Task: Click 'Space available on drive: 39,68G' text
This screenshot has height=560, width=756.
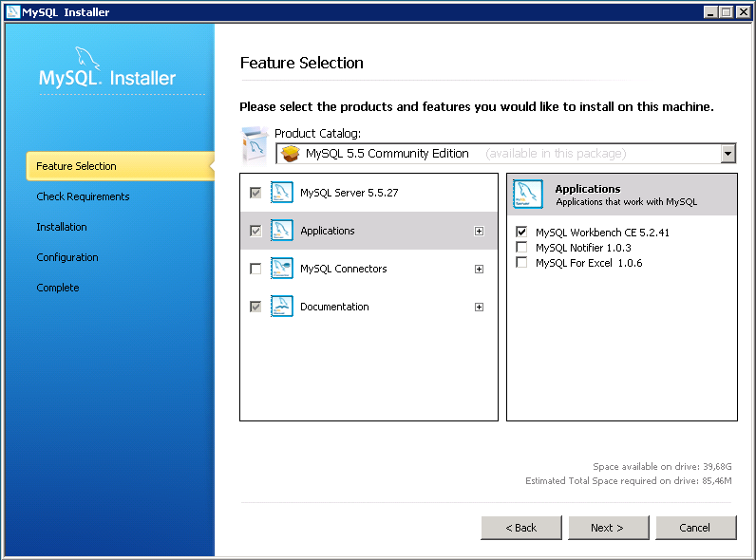Action: tap(663, 466)
